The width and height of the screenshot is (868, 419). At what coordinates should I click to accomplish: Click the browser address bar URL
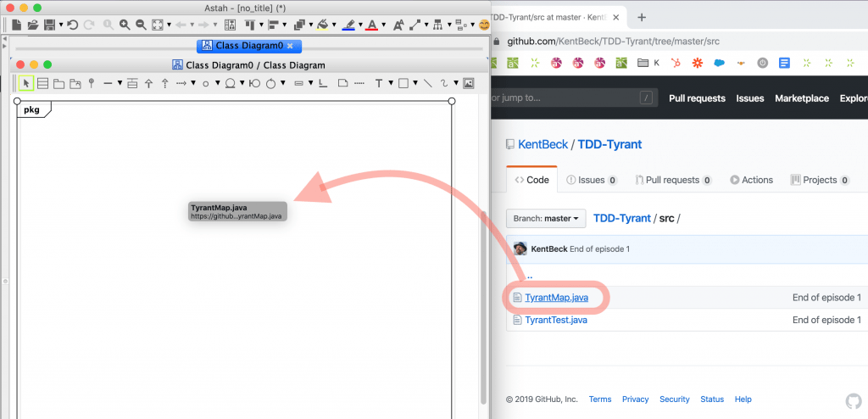coord(614,42)
